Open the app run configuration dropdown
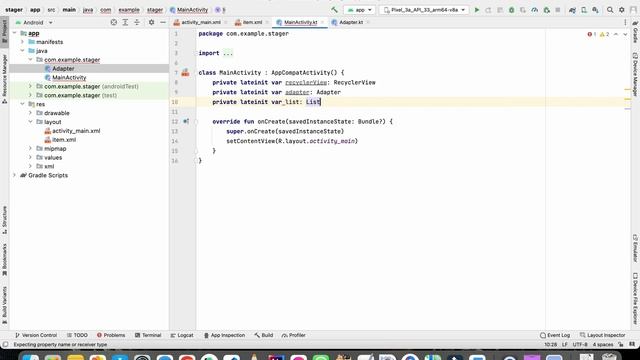Image resolution: width=640 pixels, height=360 pixels. coord(359,10)
